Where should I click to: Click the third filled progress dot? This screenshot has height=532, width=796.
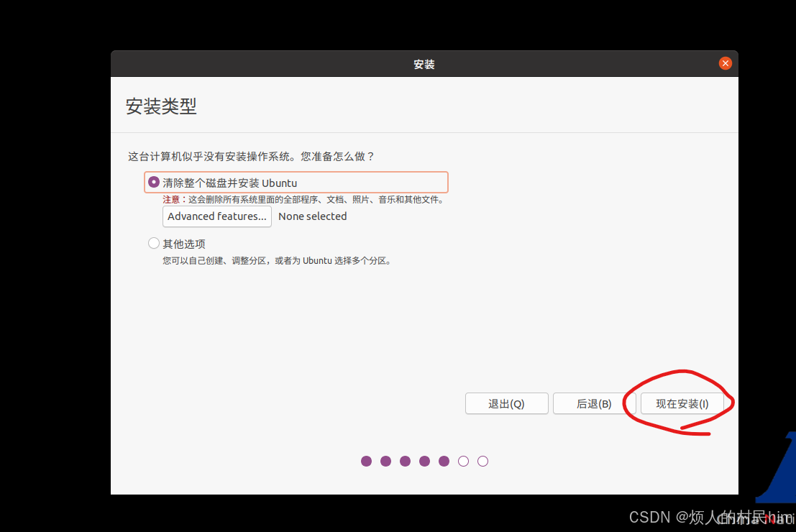pos(406,461)
